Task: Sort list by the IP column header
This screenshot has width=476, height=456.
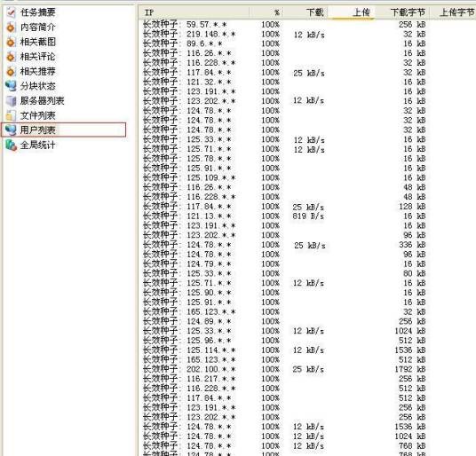Action: tap(194, 12)
